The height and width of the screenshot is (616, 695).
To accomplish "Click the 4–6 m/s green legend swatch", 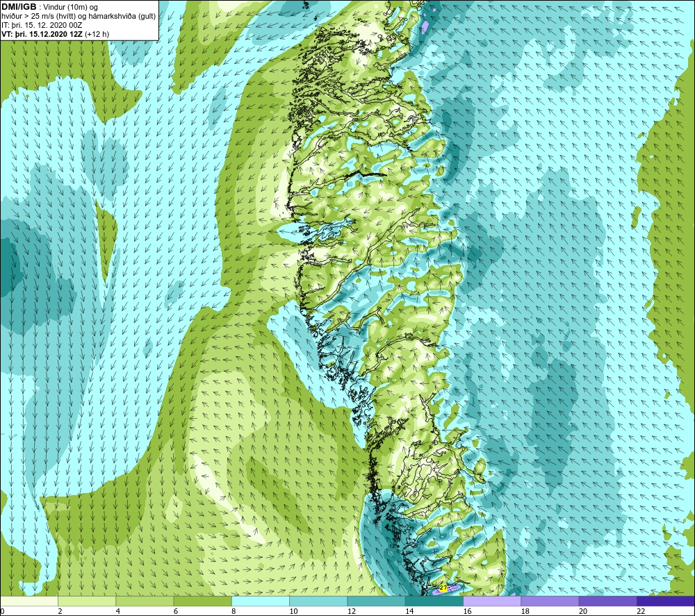I will click(145, 601).
